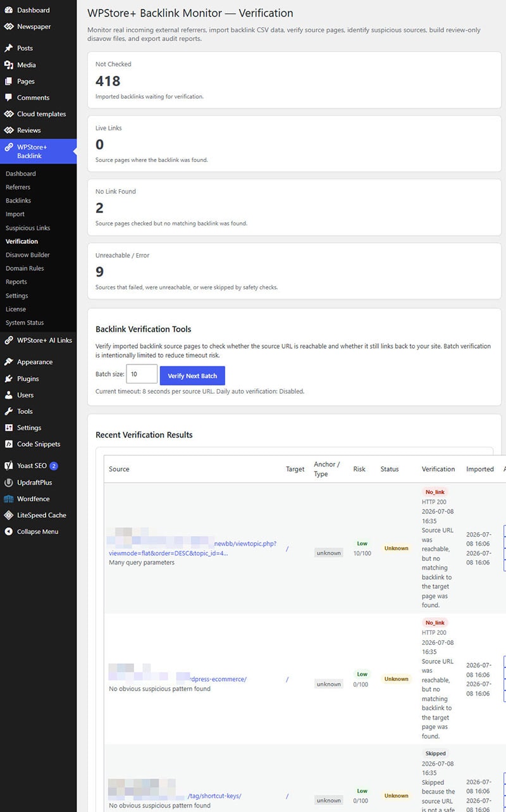
Task: Click the Appearance paintbrush icon
Action: pos(9,362)
